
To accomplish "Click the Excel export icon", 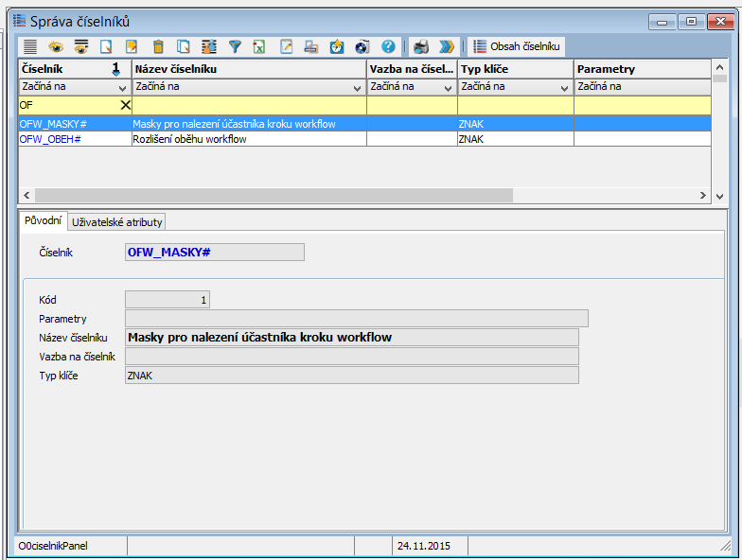I will [x=258, y=46].
